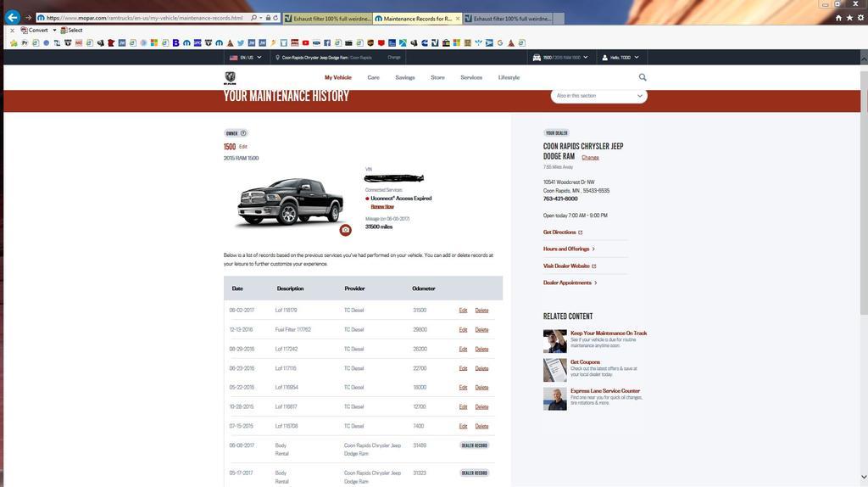Click the owner help question mark icon
This screenshot has height=487, width=868.
coord(243,133)
